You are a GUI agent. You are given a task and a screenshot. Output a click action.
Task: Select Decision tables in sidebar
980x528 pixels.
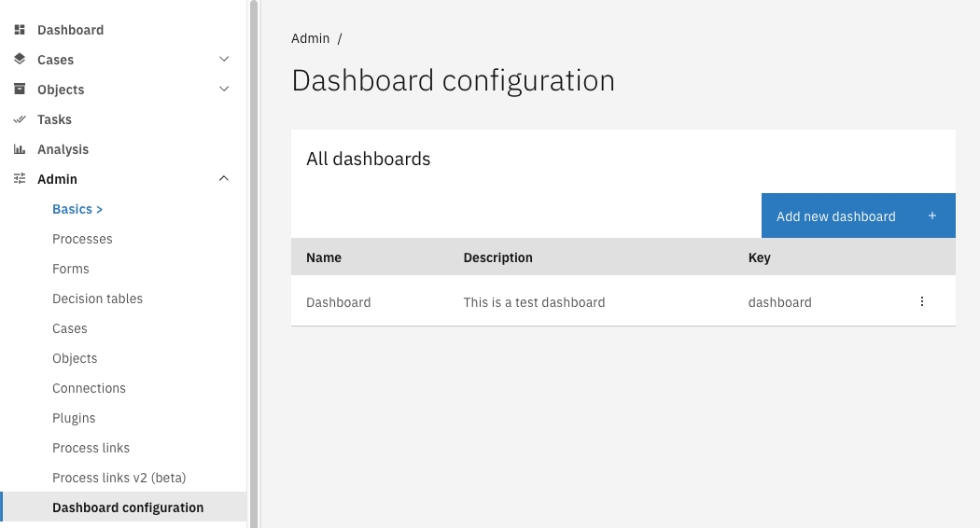click(x=97, y=299)
